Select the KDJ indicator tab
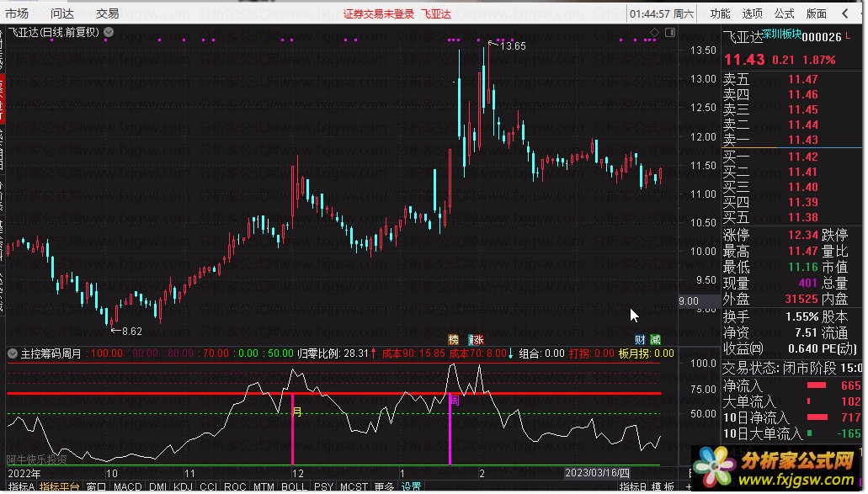Viewport: 868px width, 494px height. coord(183,487)
